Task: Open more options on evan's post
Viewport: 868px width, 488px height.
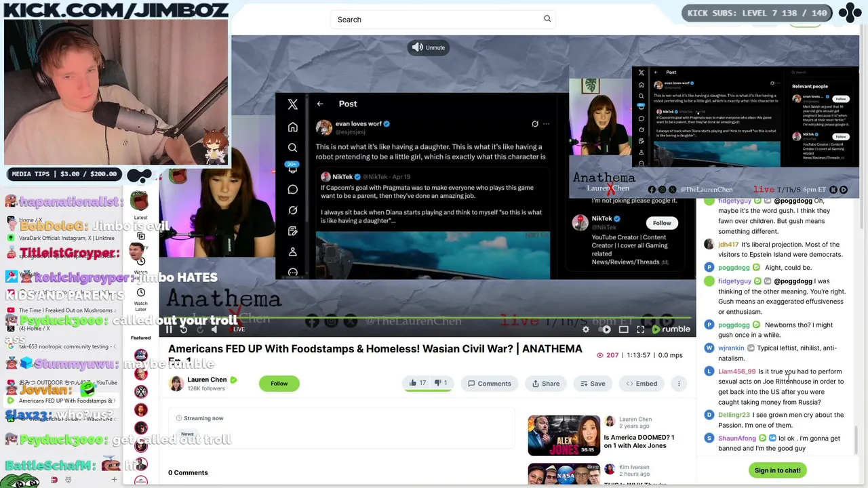Action: click(x=546, y=124)
